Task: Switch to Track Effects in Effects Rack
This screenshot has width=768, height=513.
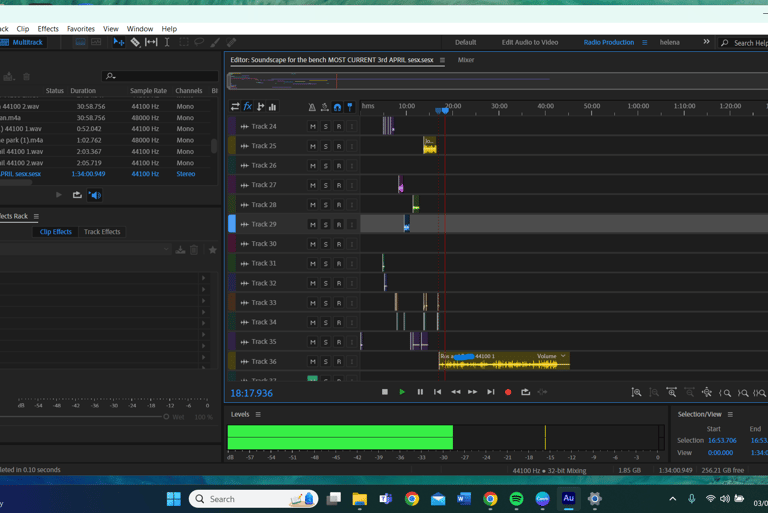Action: coord(102,232)
